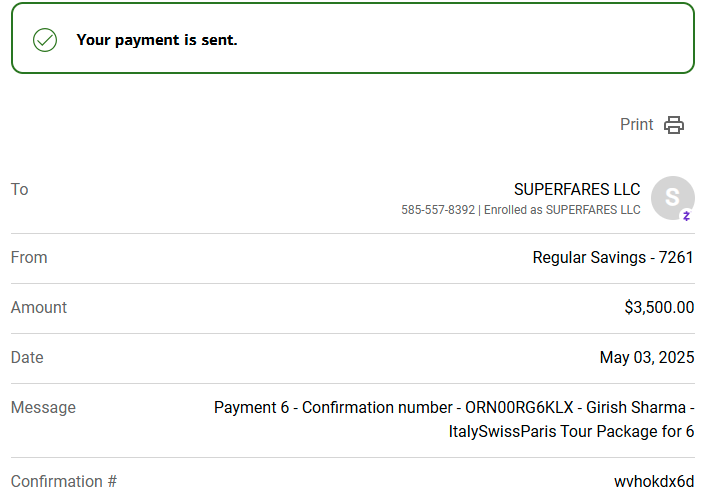Click the confirmation number wvhokdx6d
716x496 pixels.
coord(654,481)
